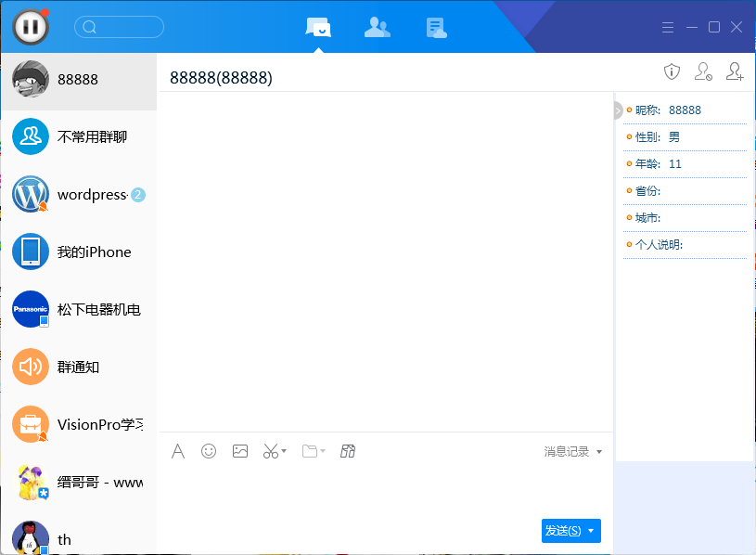The height and width of the screenshot is (555, 756).
Task: Click the shield security info icon
Action: point(673,71)
